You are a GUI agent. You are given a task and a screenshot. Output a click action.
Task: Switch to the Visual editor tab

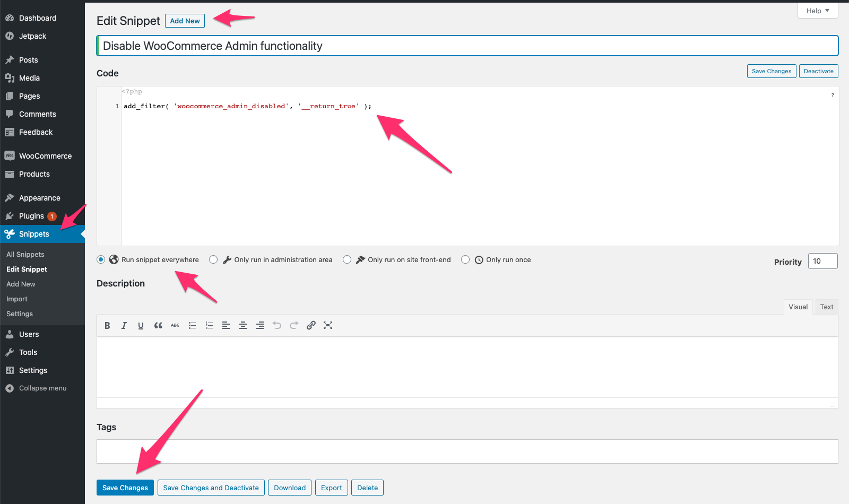798,307
